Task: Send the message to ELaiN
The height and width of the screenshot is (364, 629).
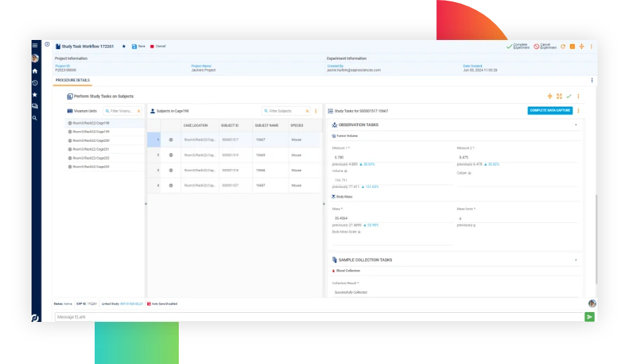Action: coord(589,317)
